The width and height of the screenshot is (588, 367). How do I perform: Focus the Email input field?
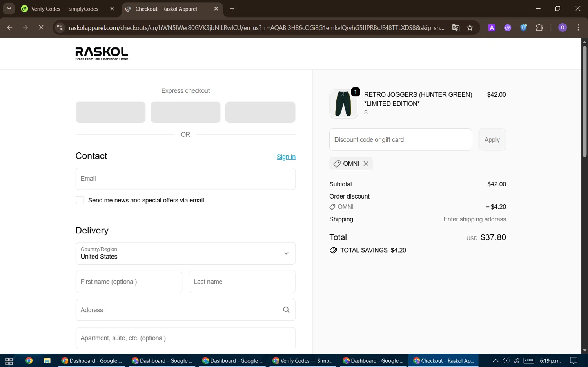[x=185, y=179]
